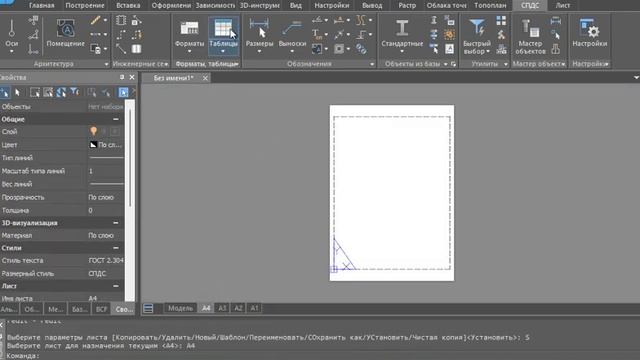Click the arrow pointer icon in properties toolbar
The width and height of the screenshot is (640, 360).
[x=18, y=93]
